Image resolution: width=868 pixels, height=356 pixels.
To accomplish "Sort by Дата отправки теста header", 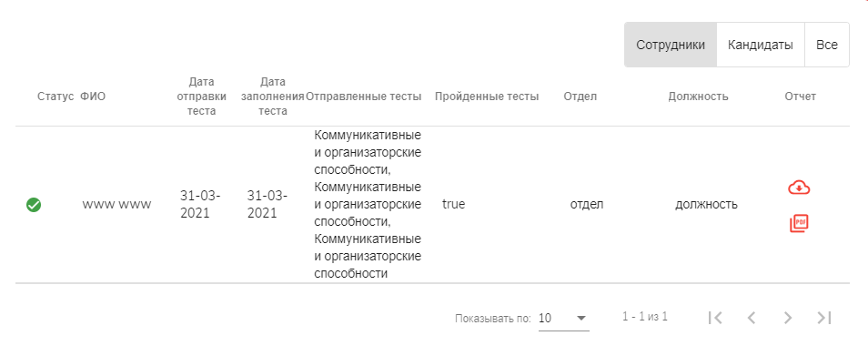I will 201,97.
